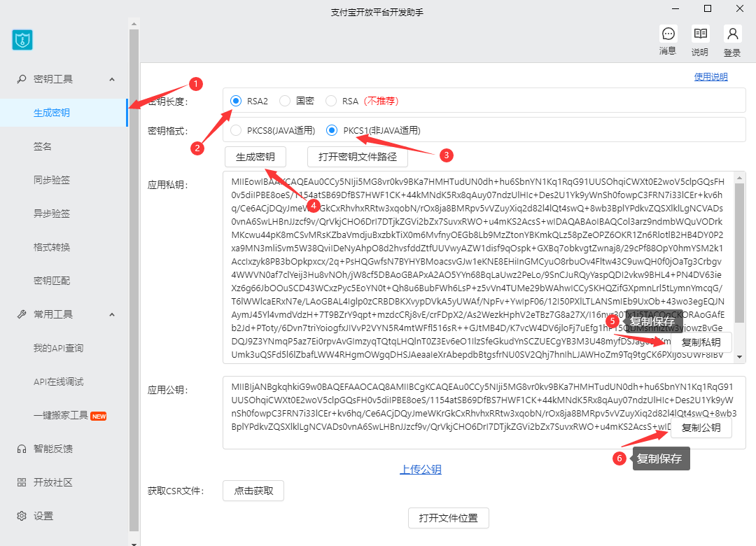
Task: Open 智能反馈 headset icon entry
Action: coord(22,449)
